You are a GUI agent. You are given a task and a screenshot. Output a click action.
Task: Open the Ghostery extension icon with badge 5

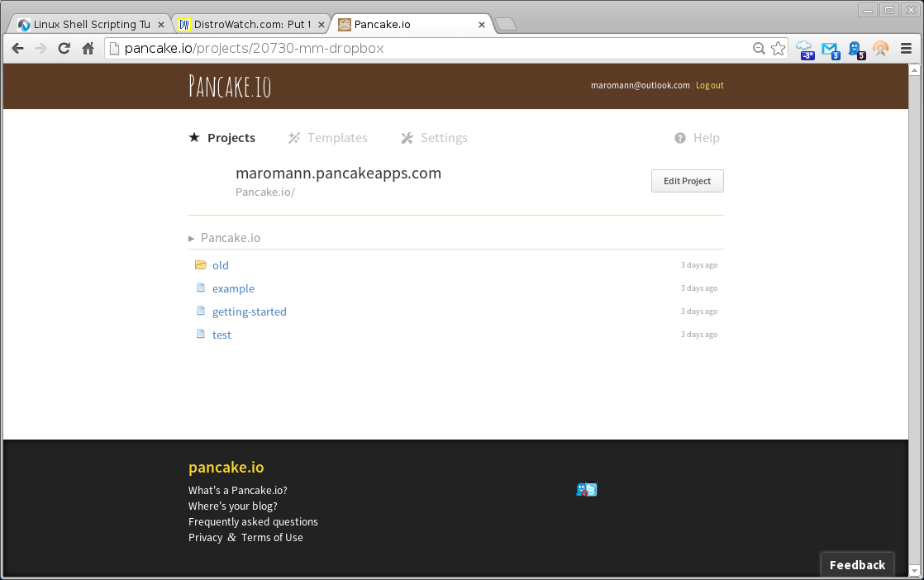coord(856,50)
